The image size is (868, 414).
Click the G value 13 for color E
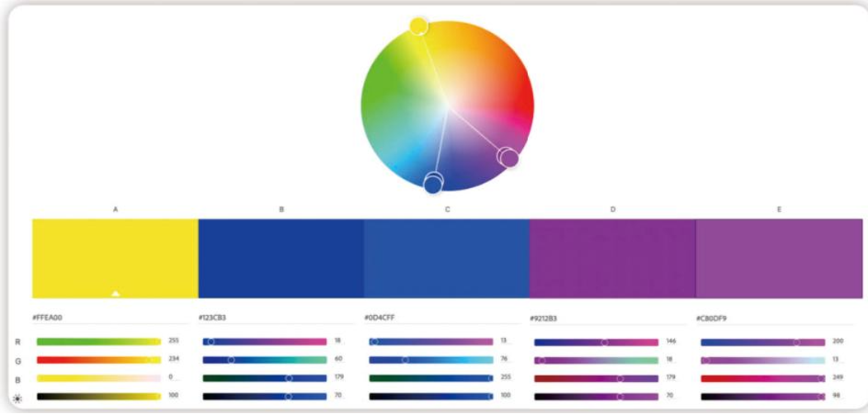(x=836, y=360)
